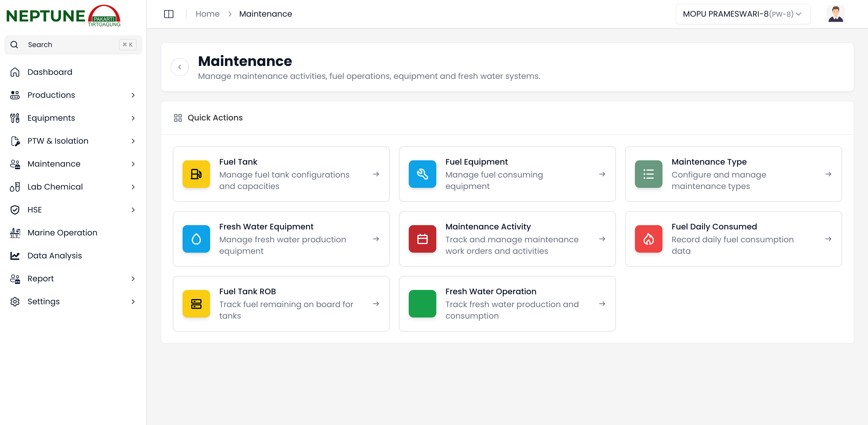Click the Fuel Daily Consumed flame icon
The width and height of the screenshot is (868, 425).
pyautogui.click(x=648, y=239)
